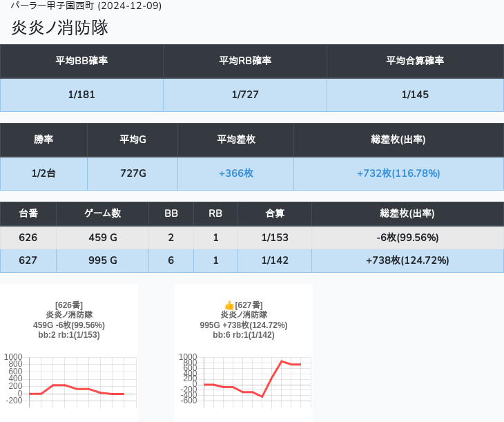Image resolution: width=504 pixels, height=422 pixels.
Task: Click the 勝率 header cell
Action: [x=43, y=140]
